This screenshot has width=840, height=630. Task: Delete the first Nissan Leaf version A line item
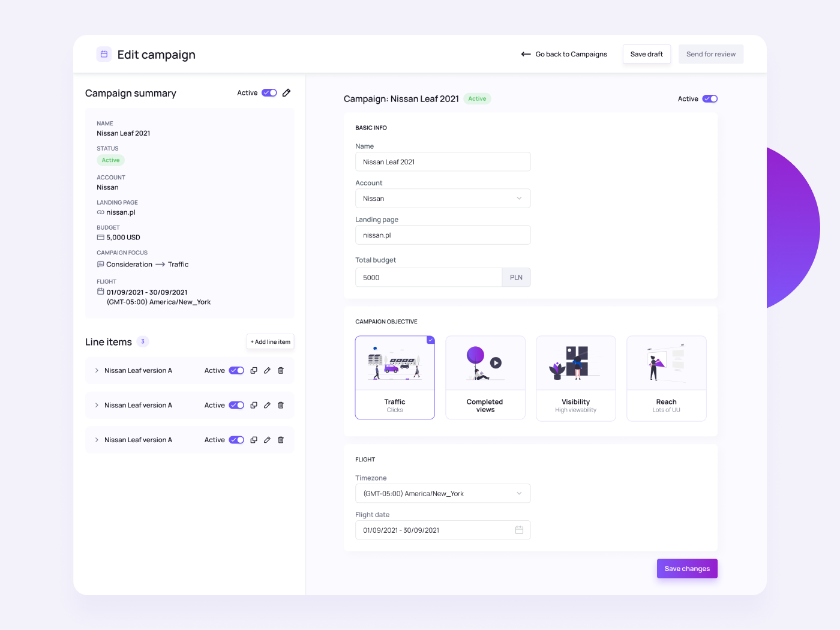[x=280, y=370]
